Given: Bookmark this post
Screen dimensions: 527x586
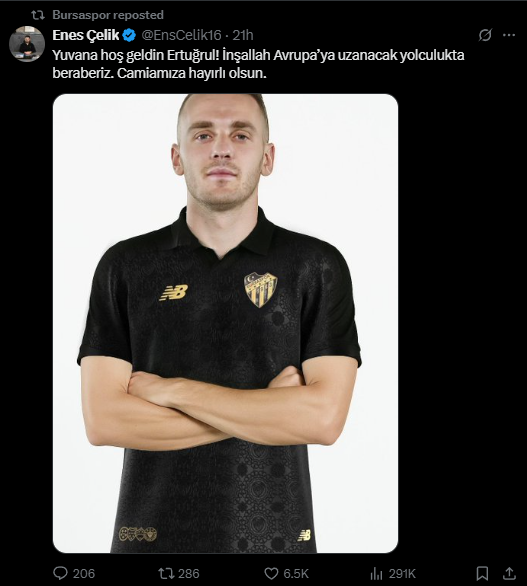Looking at the screenshot, I should 483,573.
